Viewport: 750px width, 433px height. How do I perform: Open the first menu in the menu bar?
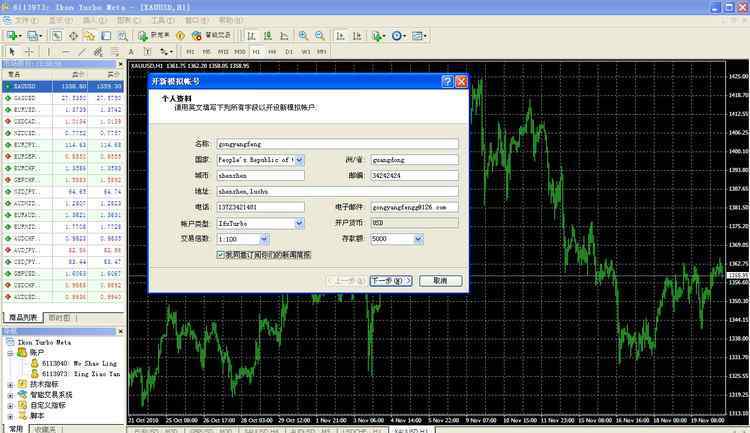pos(26,21)
